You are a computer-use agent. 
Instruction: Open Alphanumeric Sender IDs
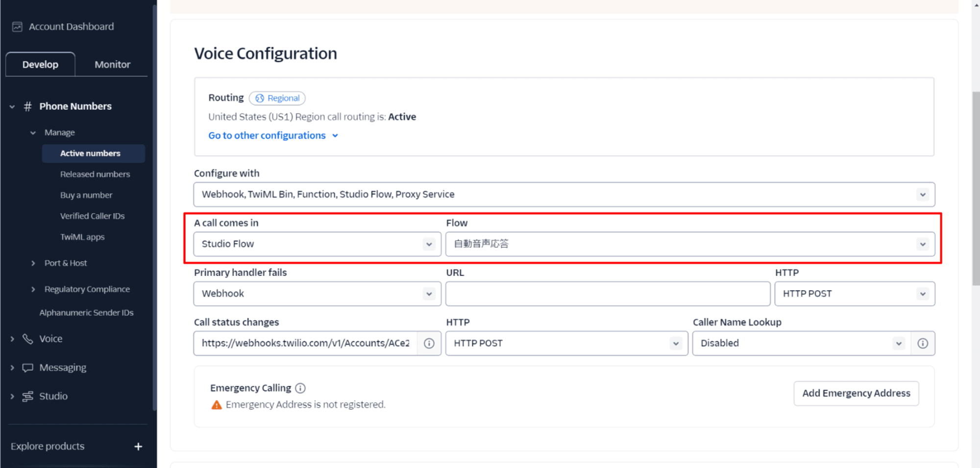click(86, 313)
